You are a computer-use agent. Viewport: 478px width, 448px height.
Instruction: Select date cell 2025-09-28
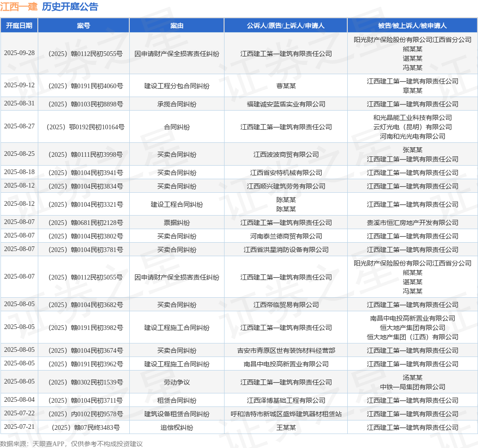click(19, 53)
